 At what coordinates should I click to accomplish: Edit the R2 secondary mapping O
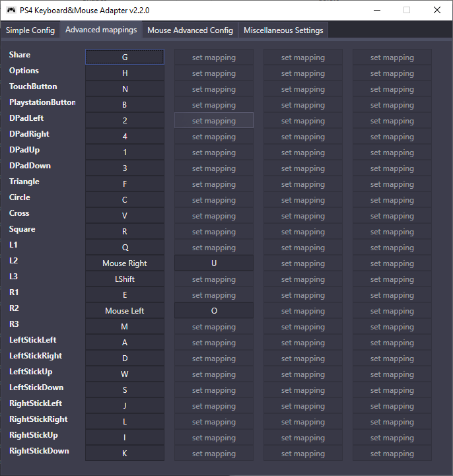pos(214,310)
